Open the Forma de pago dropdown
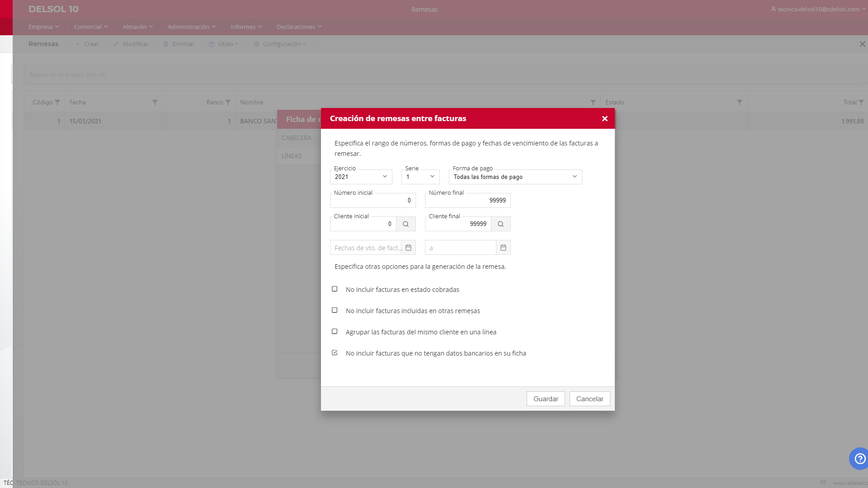 coord(515,177)
